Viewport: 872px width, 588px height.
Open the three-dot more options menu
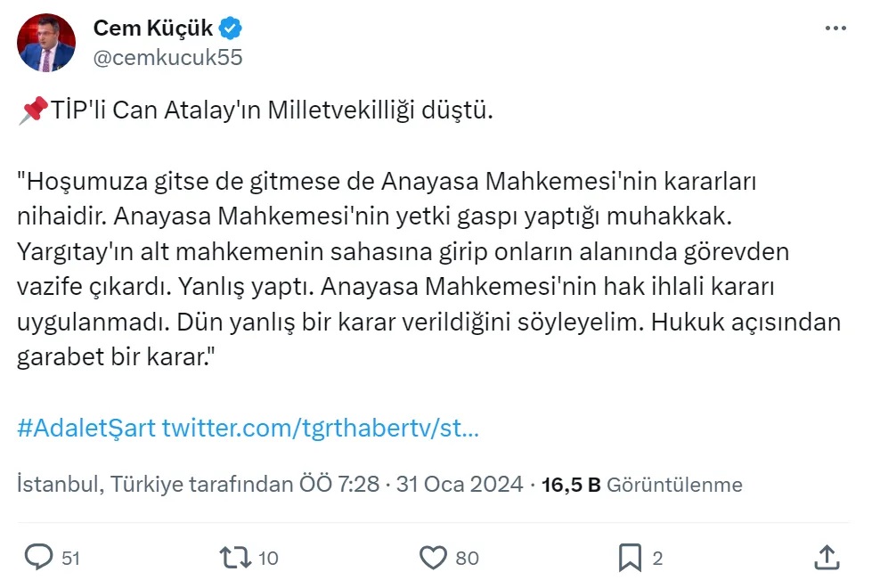[835, 28]
